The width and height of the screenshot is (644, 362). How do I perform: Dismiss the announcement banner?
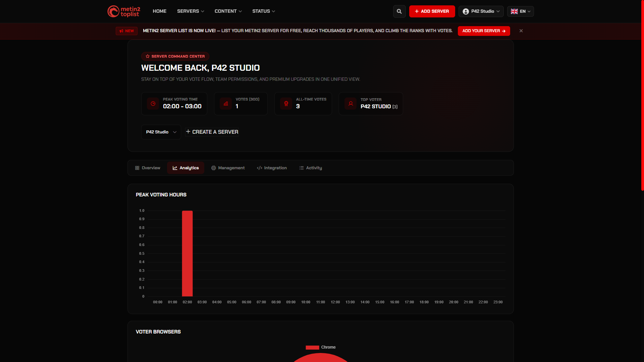(521, 31)
